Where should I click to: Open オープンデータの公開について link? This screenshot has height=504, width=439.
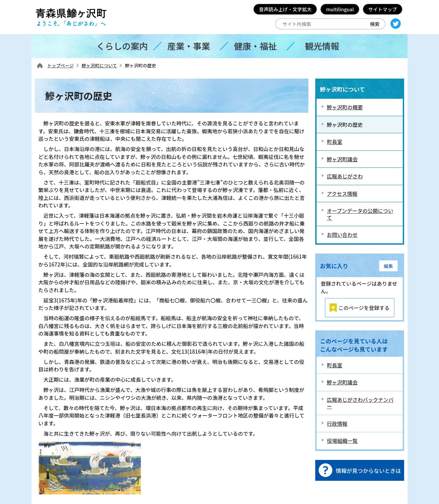[360, 214]
